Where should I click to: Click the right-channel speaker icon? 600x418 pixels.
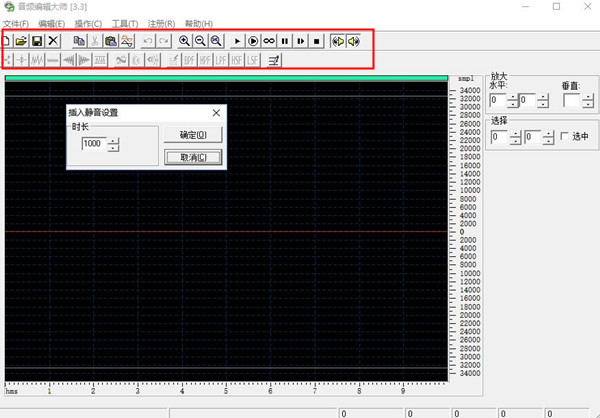354,41
